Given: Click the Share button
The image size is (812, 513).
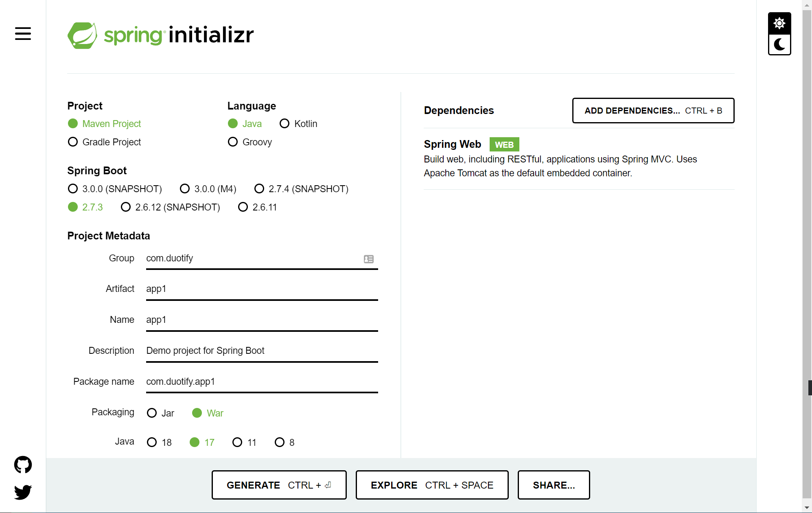Looking at the screenshot, I should click(x=554, y=485).
